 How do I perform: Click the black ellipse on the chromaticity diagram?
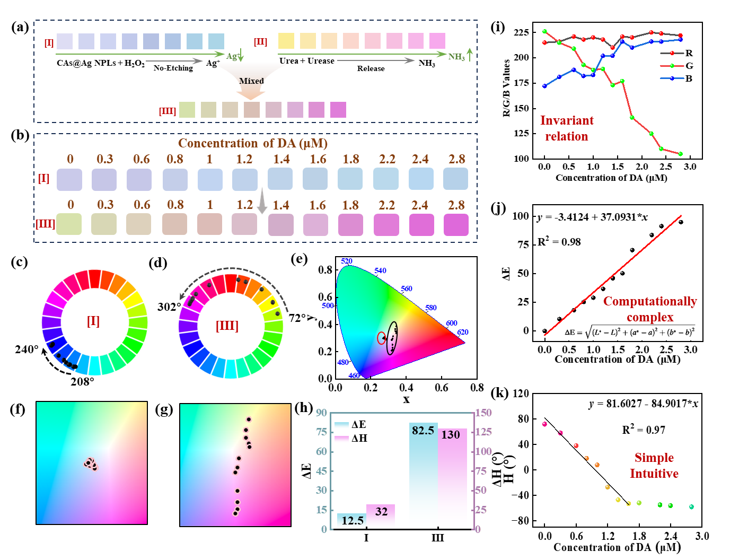click(392, 338)
